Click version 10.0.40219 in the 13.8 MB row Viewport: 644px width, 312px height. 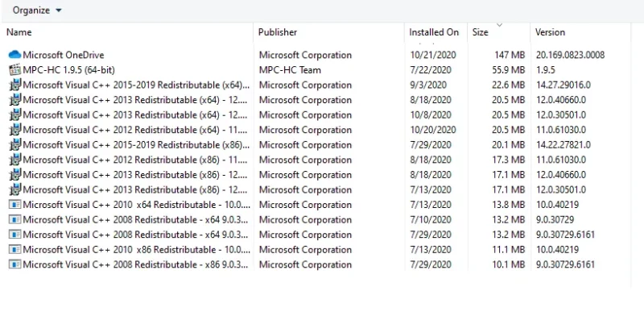[557, 205]
